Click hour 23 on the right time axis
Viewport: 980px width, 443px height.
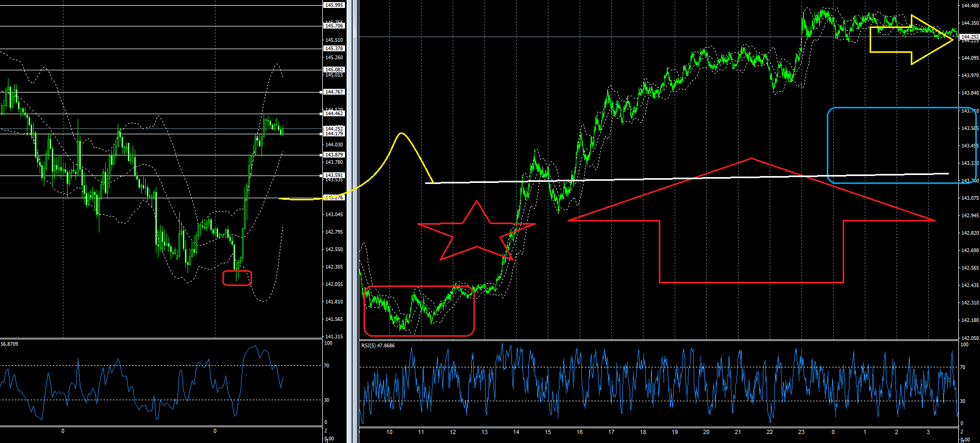pyautogui.click(x=801, y=432)
